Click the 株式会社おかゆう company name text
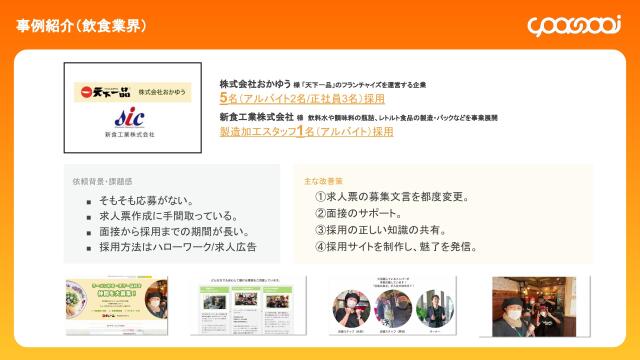The height and width of the screenshot is (360, 640). pos(255,84)
